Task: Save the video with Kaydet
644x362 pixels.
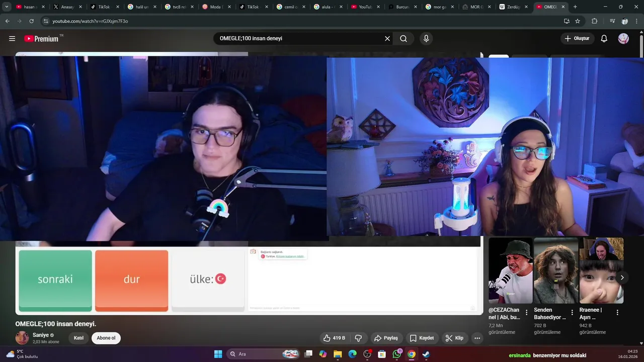Action: coord(422,338)
